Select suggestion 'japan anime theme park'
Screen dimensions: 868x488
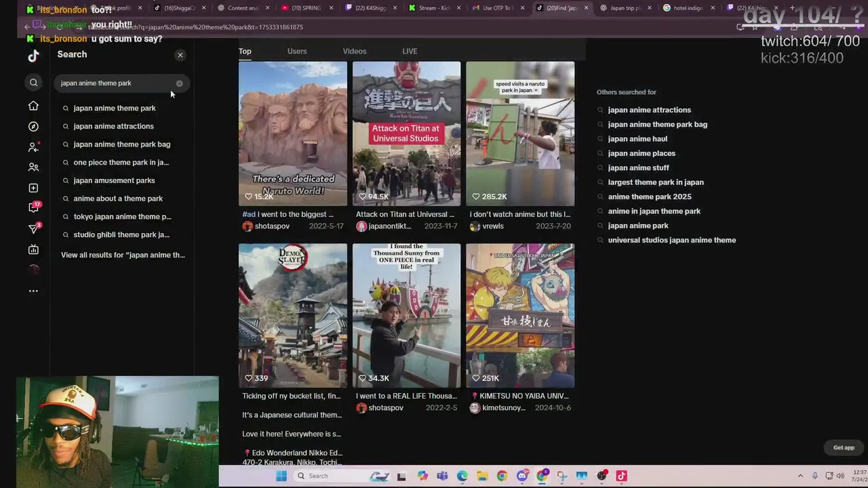point(114,108)
